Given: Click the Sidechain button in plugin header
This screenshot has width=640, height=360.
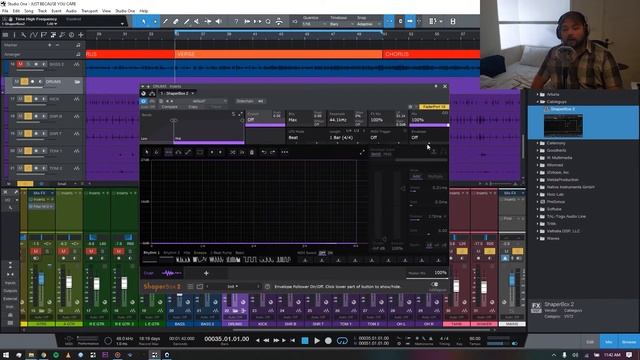Looking at the screenshot, I should coord(245,101).
